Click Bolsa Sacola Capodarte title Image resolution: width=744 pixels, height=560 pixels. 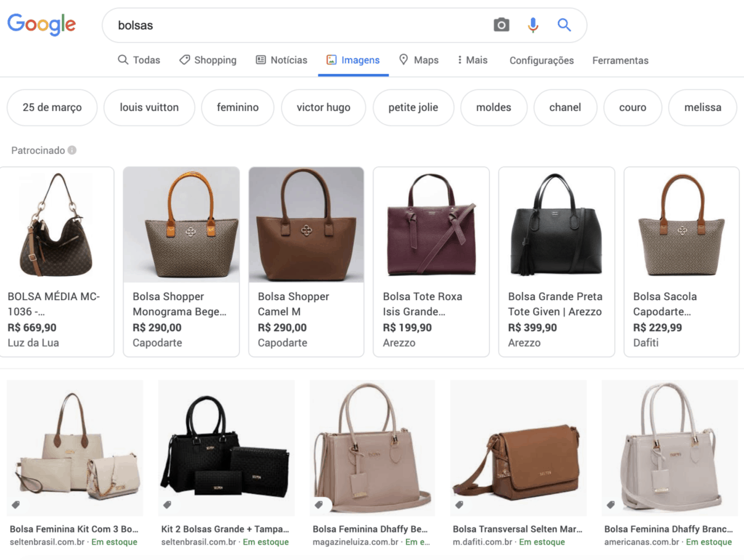coord(665,304)
